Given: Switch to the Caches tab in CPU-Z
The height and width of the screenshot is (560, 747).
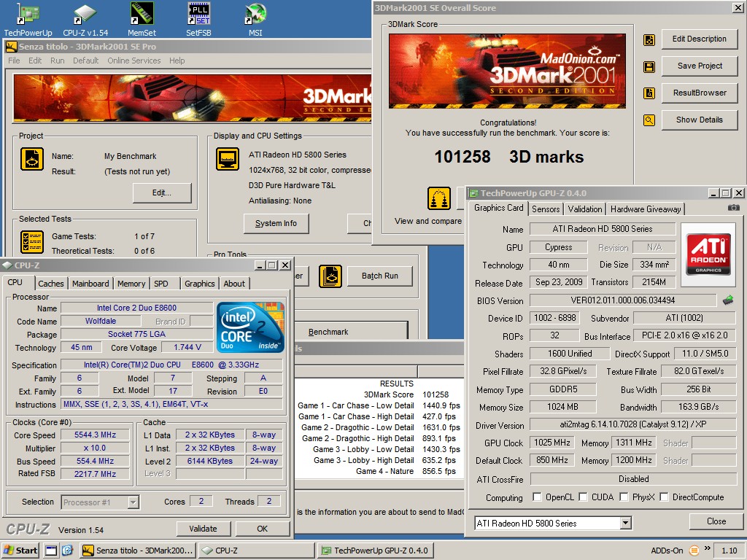Looking at the screenshot, I should pos(51,284).
